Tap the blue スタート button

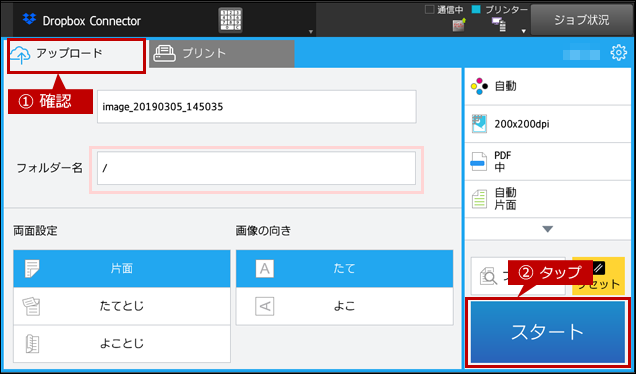[548, 332]
